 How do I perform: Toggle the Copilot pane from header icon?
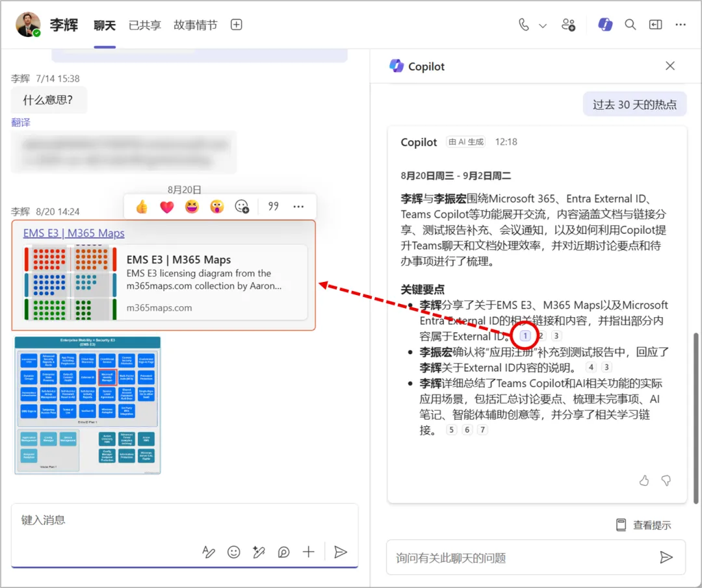[605, 24]
